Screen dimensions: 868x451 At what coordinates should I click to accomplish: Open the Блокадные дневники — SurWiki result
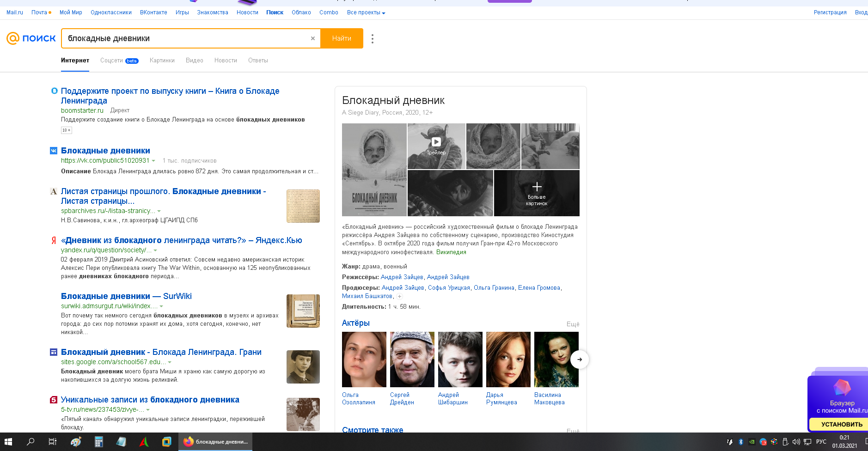pos(126,296)
